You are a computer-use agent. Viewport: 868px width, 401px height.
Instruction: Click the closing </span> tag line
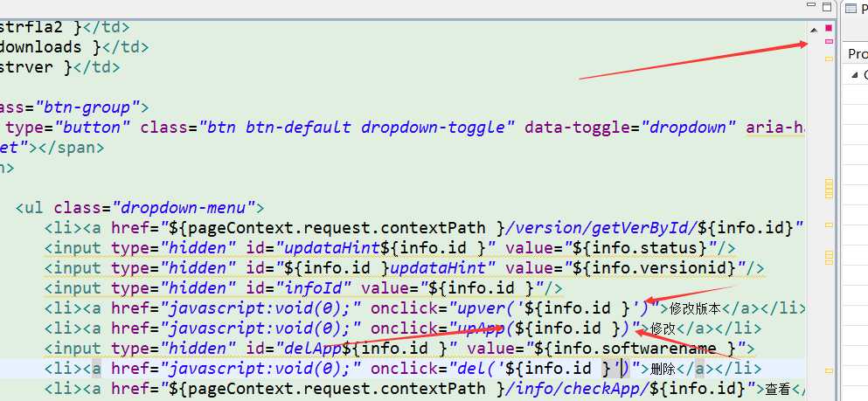point(52,148)
